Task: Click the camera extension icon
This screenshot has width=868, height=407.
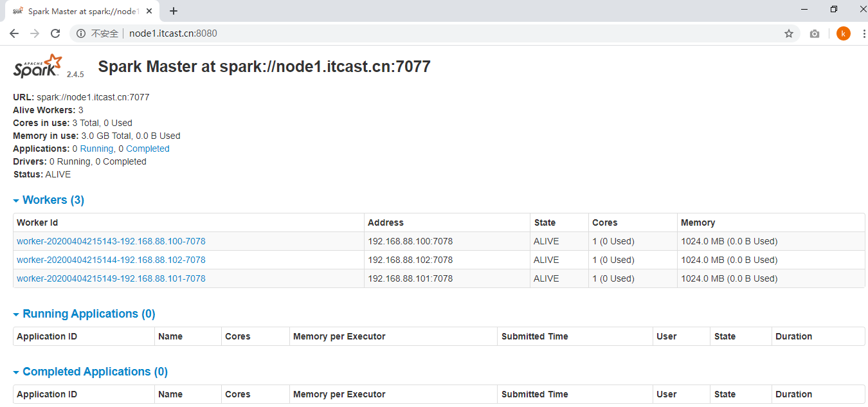Action: 815,33
